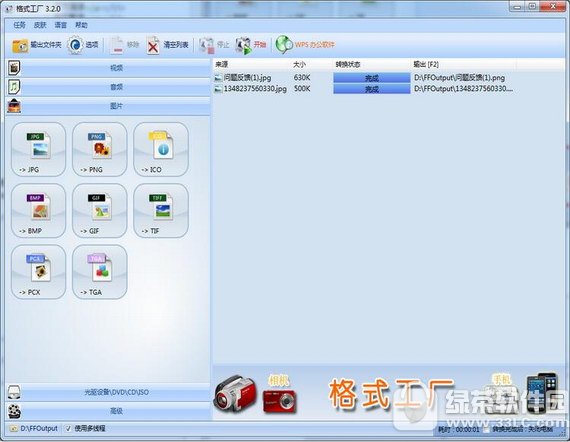Open the 输出文件夹 output folder toolbar icon

[20, 45]
